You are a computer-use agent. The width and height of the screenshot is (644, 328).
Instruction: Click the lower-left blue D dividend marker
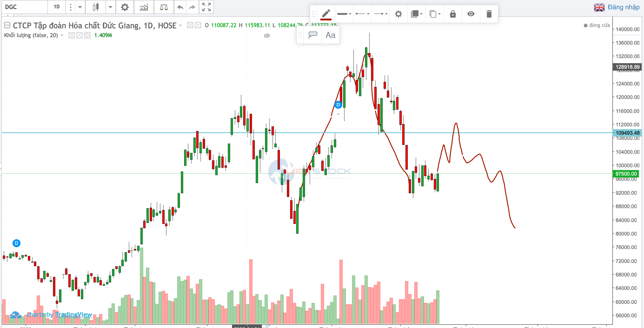pos(17,243)
